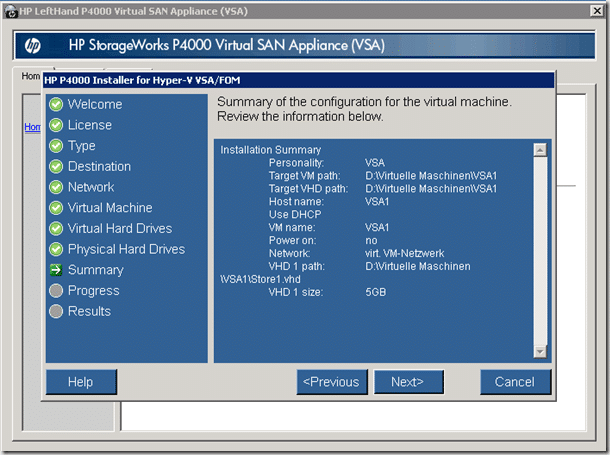The width and height of the screenshot is (610, 455).
Task: Select the Progress step label
Action: 94,291
